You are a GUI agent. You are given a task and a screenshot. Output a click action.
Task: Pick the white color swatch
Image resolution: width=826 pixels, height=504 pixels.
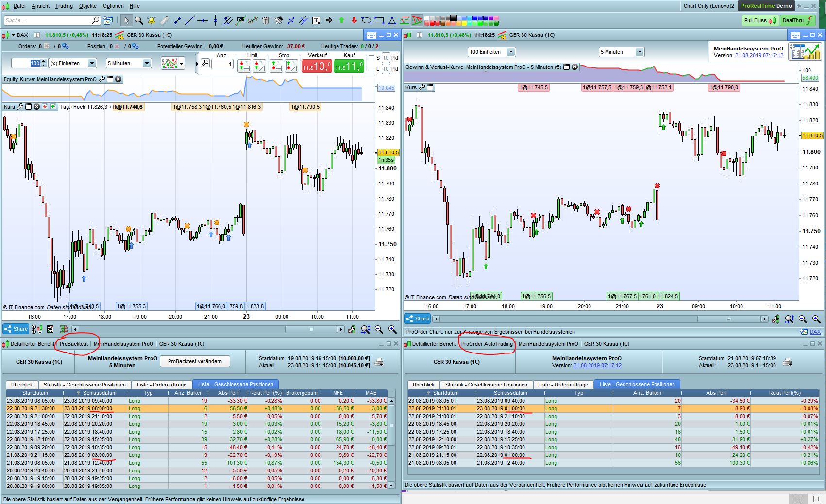pyautogui.click(x=427, y=18)
